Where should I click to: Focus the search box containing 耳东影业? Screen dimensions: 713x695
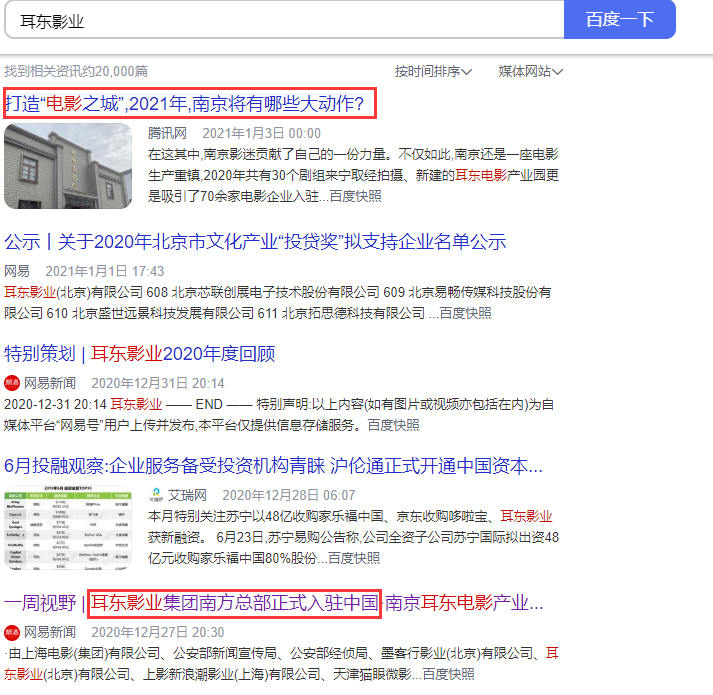tap(285, 20)
